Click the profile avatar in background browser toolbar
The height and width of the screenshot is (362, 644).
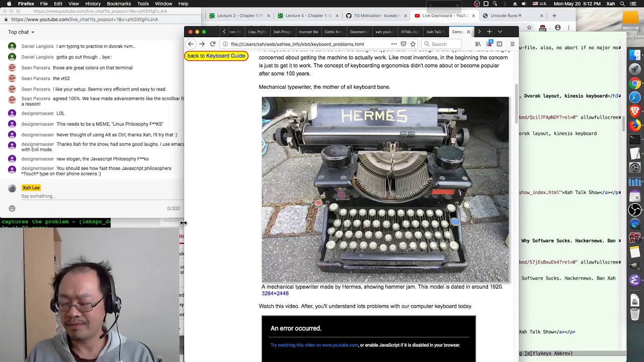557,28
